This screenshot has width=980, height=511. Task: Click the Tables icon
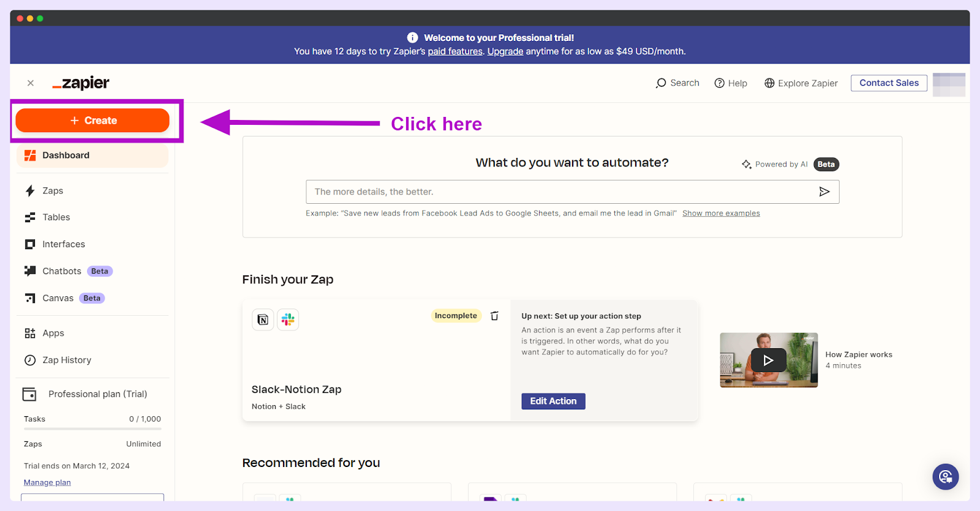30,217
